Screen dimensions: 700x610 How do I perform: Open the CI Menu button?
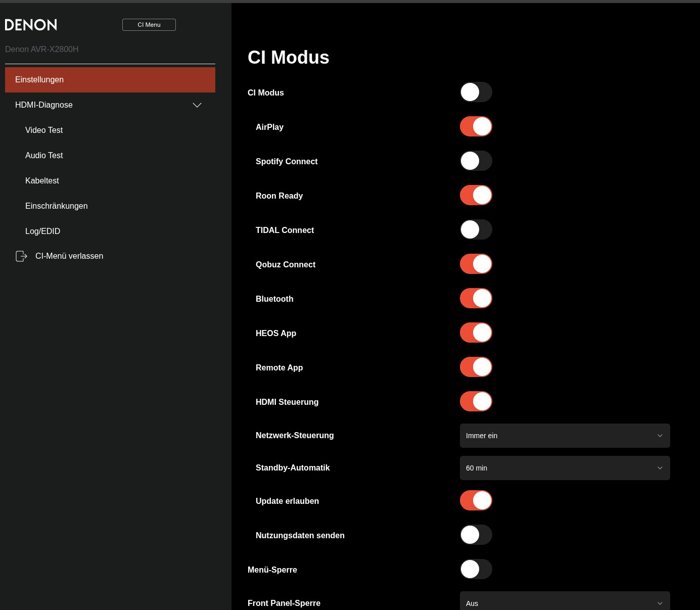(x=149, y=25)
